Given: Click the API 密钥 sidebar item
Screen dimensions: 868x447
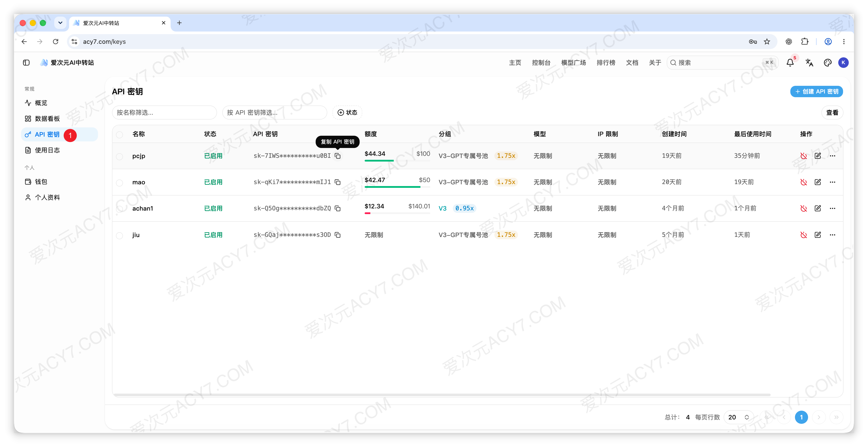Looking at the screenshot, I should pyautogui.click(x=59, y=134).
